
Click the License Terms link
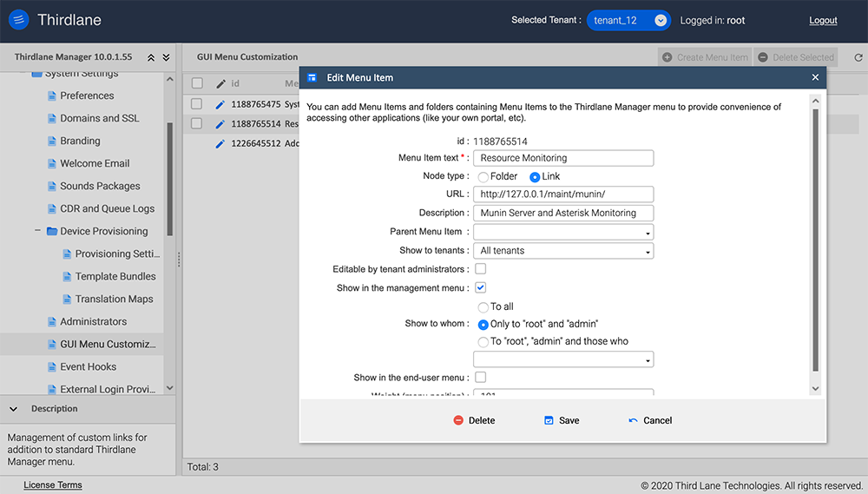53,485
